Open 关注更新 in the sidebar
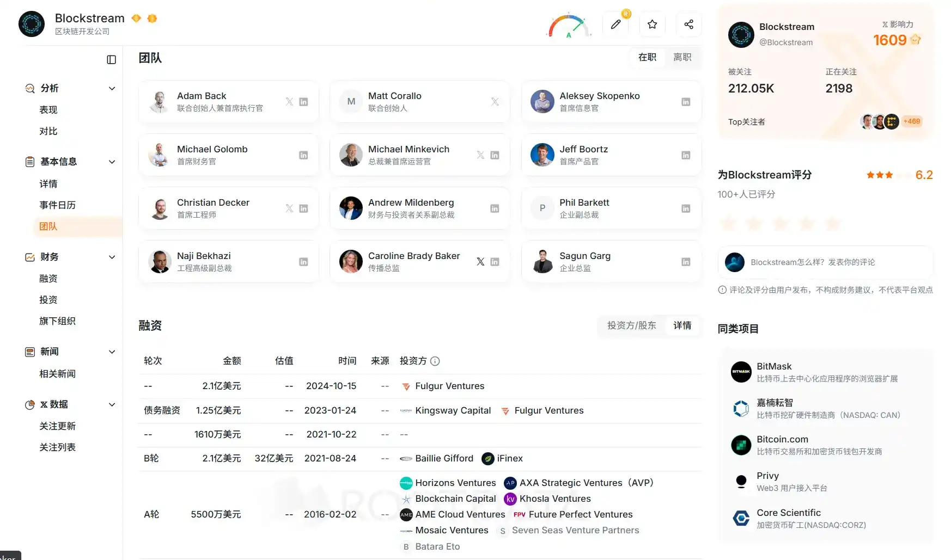Image resolution: width=951 pixels, height=560 pixels. click(x=58, y=426)
